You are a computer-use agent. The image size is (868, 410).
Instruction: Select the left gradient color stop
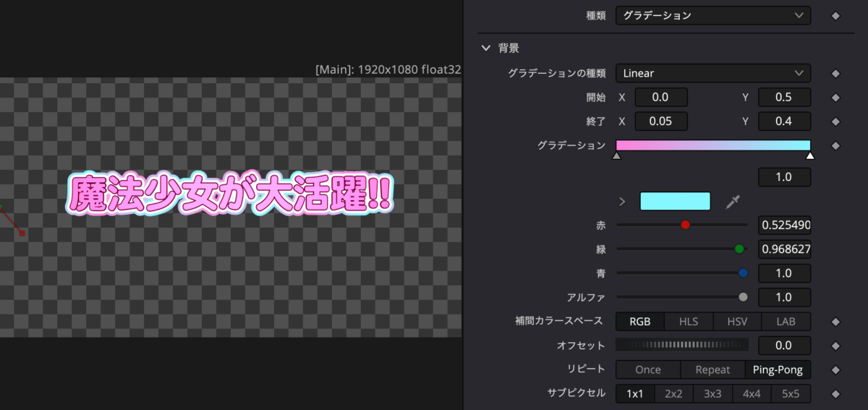click(x=616, y=155)
